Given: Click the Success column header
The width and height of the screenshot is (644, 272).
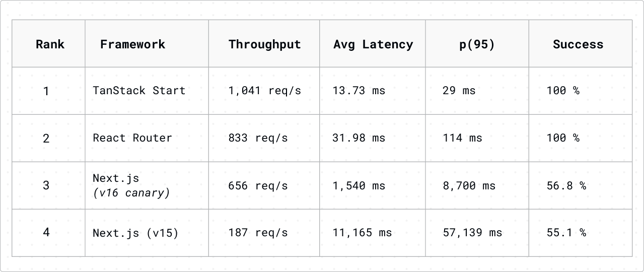Looking at the screenshot, I should (x=578, y=44).
